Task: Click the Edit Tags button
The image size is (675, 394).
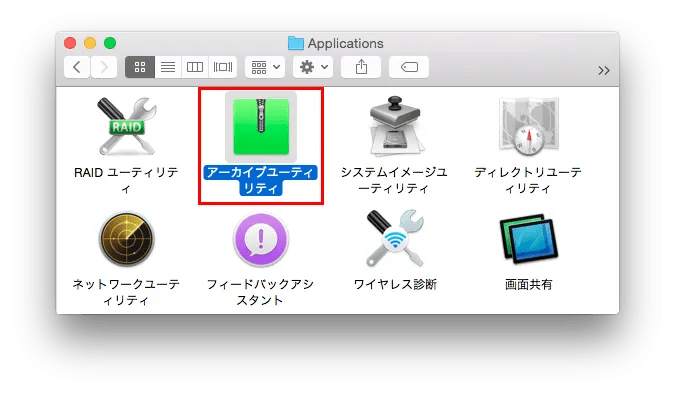Action: 409,67
